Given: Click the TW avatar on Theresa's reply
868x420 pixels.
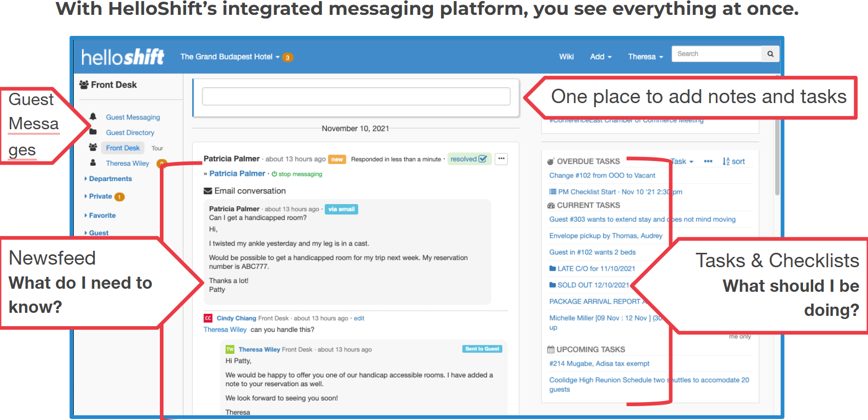Looking at the screenshot, I should click(x=230, y=349).
